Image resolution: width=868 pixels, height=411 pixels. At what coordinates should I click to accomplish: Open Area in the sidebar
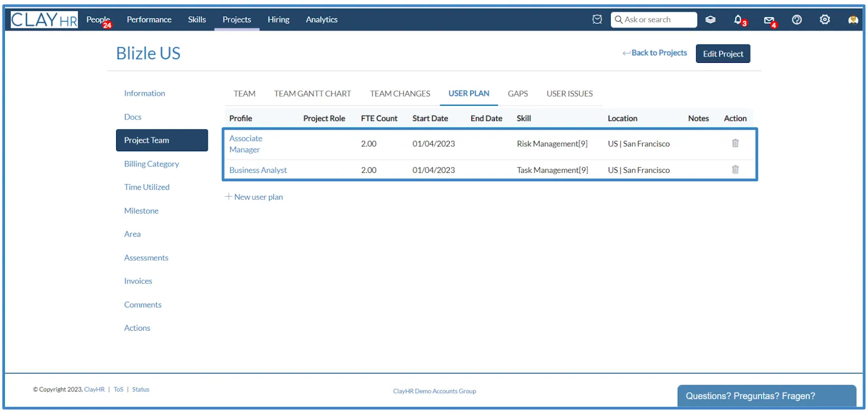coord(132,234)
